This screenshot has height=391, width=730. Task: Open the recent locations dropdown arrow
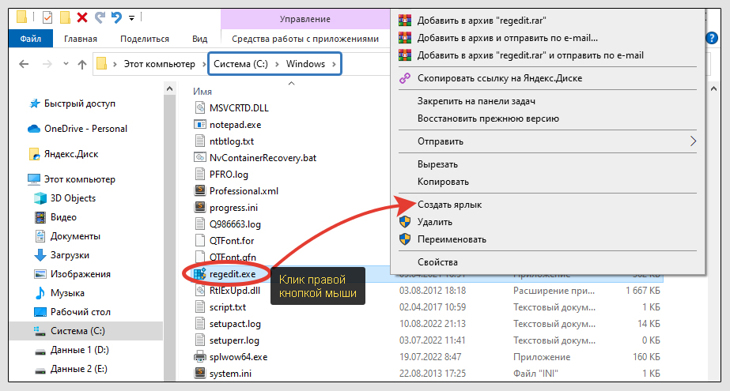pos(66,64)
